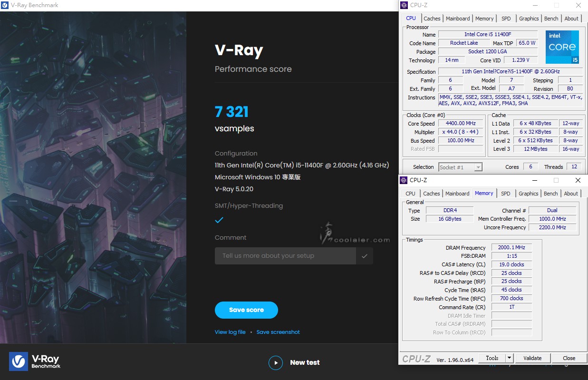Click the Validate button in CPU-Z

532,358
